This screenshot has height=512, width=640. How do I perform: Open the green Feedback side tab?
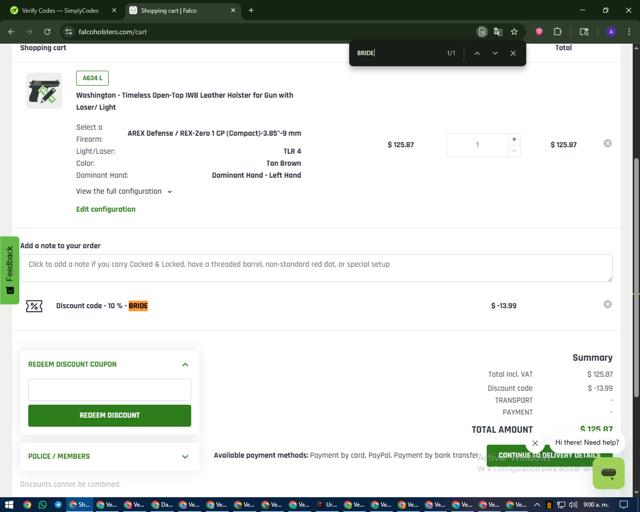[x=9, y=270]
